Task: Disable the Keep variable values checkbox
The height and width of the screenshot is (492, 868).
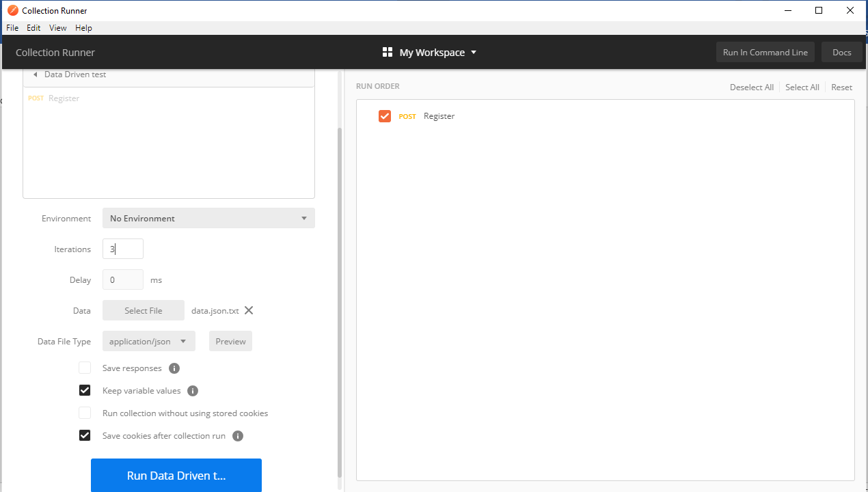Action: (x=84, y=389)
